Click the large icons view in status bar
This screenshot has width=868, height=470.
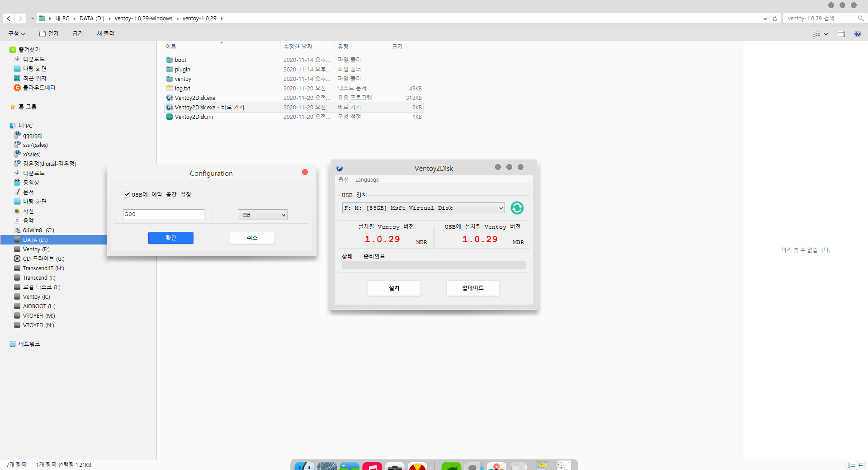[861, 465]
